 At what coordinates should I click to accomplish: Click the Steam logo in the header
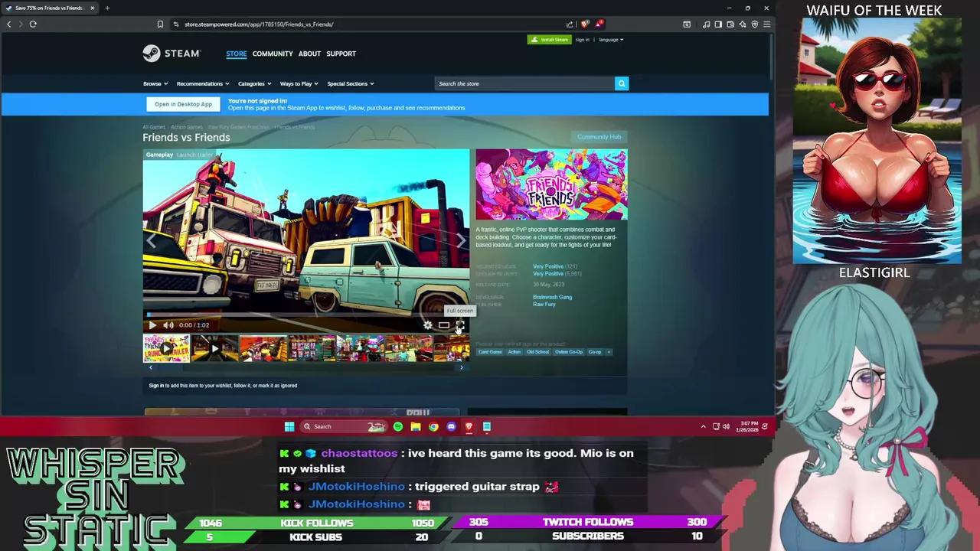coord(171,54)
